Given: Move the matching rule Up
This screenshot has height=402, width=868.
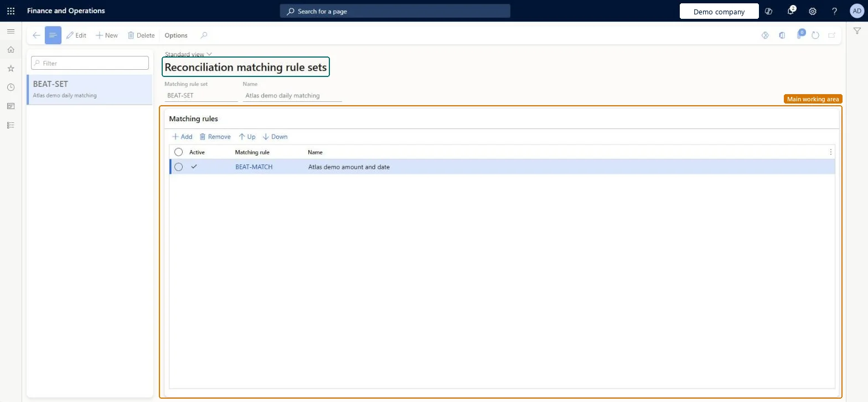Looking at the screenshot, I should (x=247, y=137).
